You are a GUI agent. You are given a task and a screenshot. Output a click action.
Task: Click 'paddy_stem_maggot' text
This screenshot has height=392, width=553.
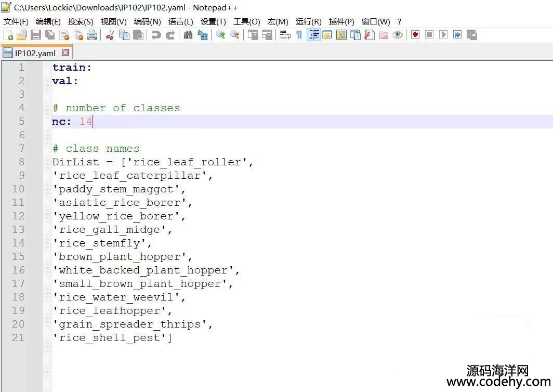(x=116, y=189)
